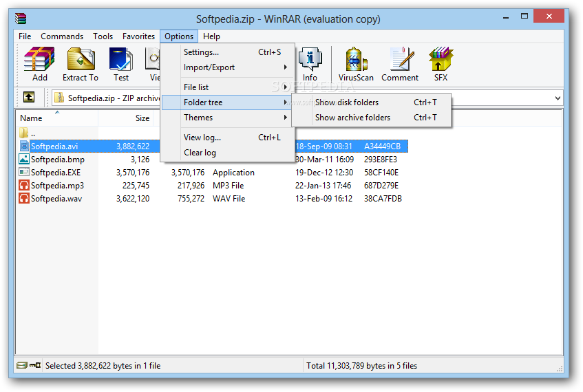Click the key password status bar icon
Viewport: 583px width, 392px height.
coord(35,365)
